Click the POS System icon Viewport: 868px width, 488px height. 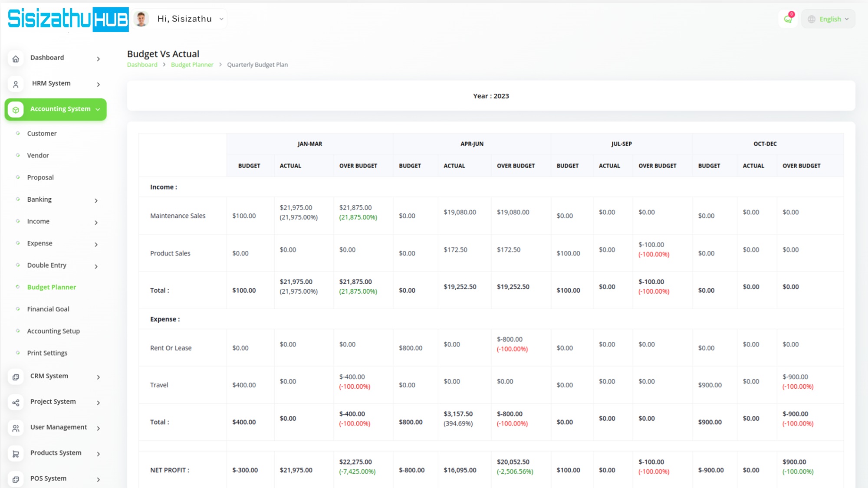[x=16, y=479]
